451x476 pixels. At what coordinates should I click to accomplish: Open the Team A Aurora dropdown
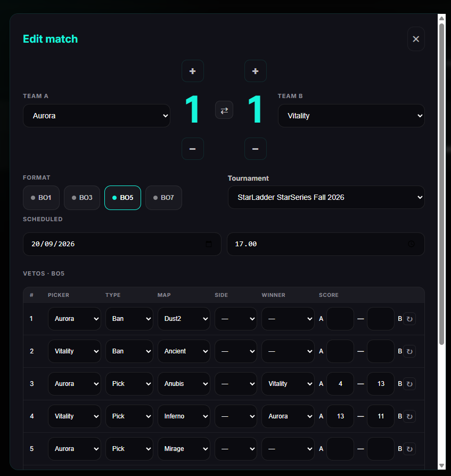96,116
